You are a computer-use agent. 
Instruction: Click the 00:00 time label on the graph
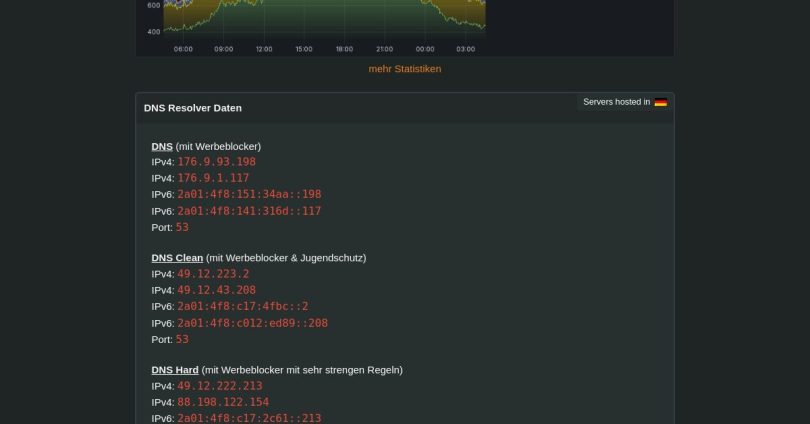click(425, 49)
